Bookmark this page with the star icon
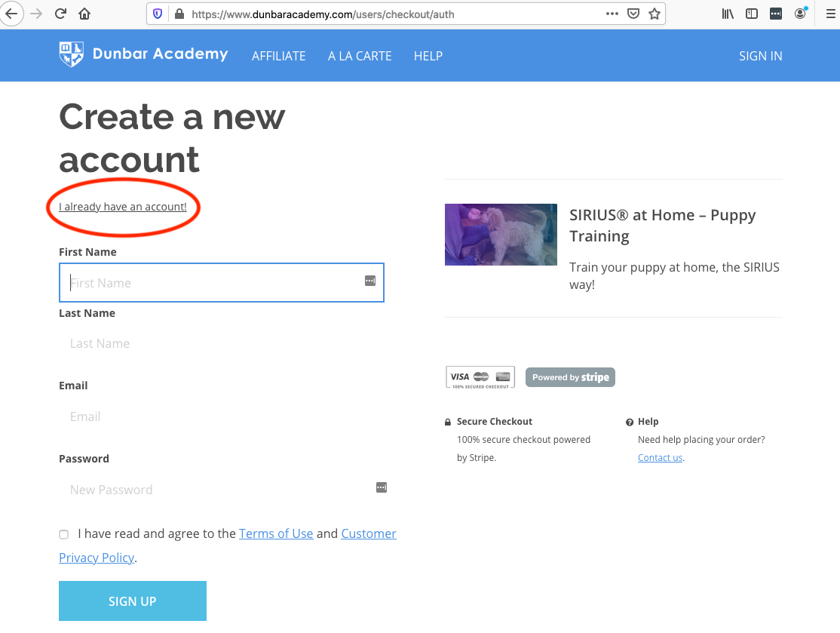 [654, 14]
